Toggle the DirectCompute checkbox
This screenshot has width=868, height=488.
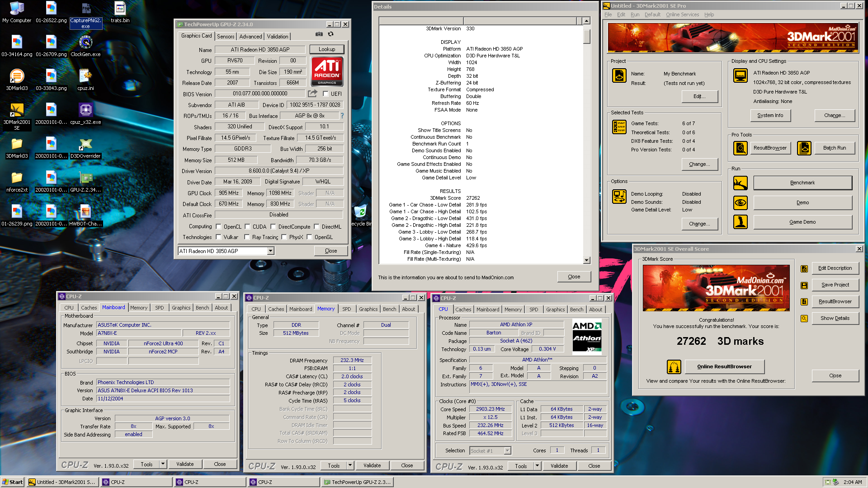[x=273, y=227]
